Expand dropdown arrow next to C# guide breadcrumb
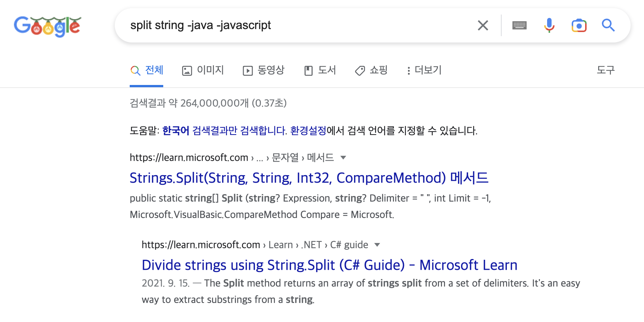Image resolution: width=644 pixels, height=322 pixels. (x=377, y=245)
